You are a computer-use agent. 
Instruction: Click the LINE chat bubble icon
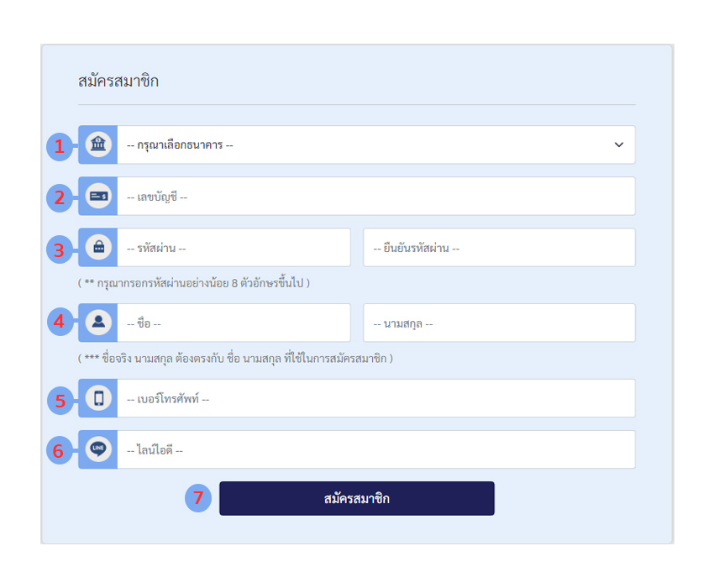(98, 449)
